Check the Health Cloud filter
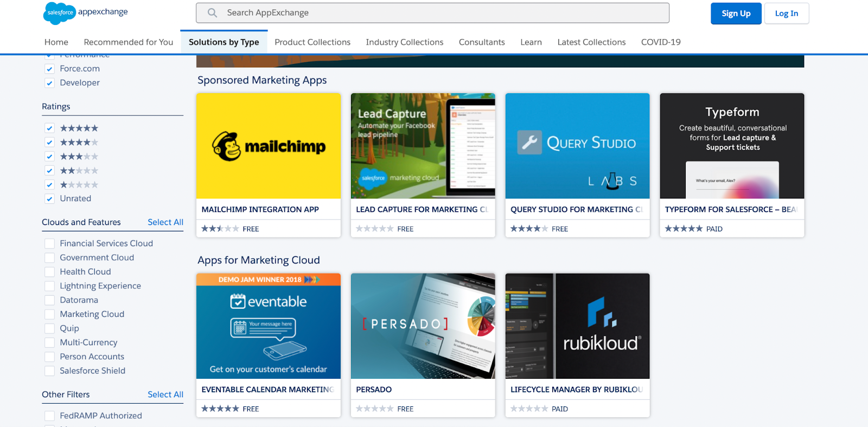 pos(49,272)
